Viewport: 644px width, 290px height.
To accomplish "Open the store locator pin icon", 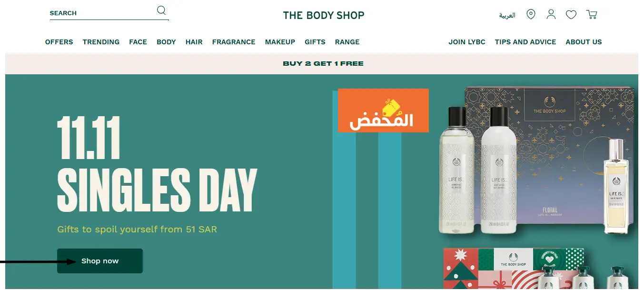I will 531,14.
